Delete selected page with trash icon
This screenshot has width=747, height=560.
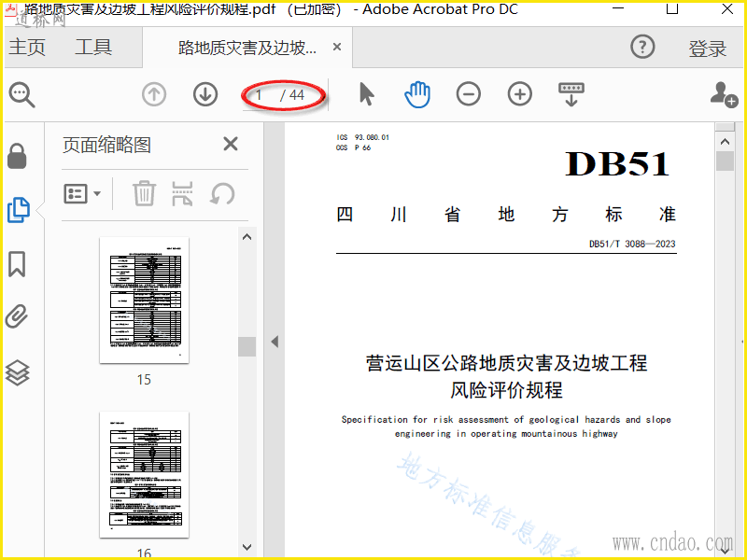click(x=144, y=193)
